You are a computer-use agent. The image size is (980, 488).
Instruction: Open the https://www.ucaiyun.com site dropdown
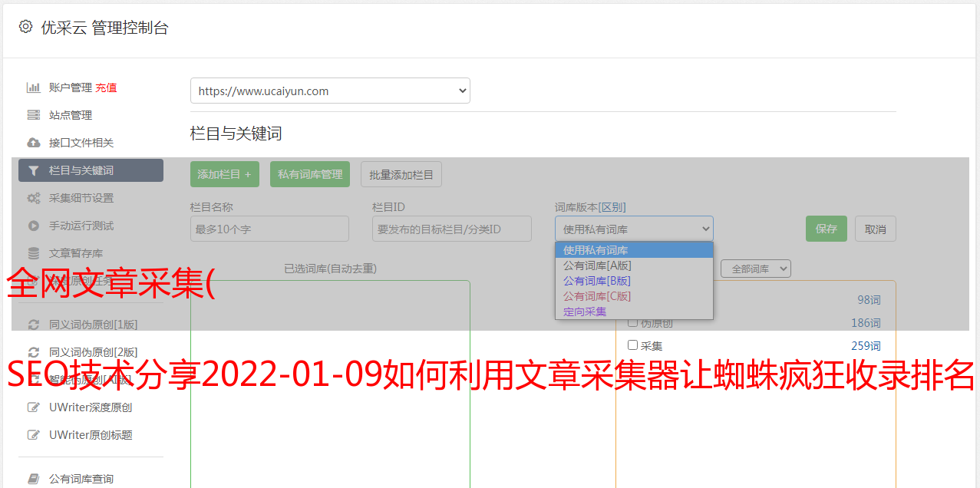[330, 91]
